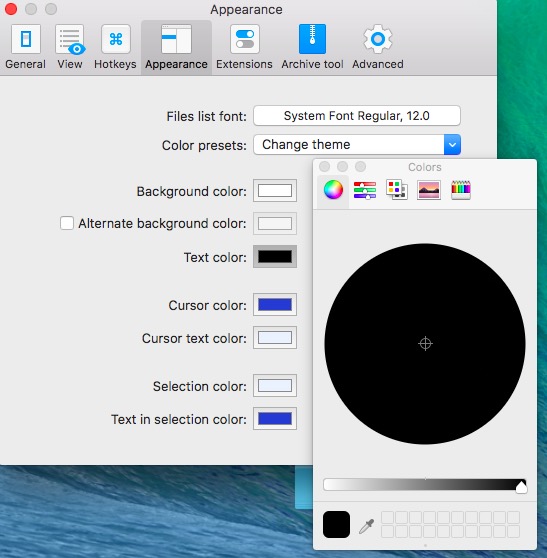Open the Cursor color well
The image size is (547, 558).
[275, 305]
